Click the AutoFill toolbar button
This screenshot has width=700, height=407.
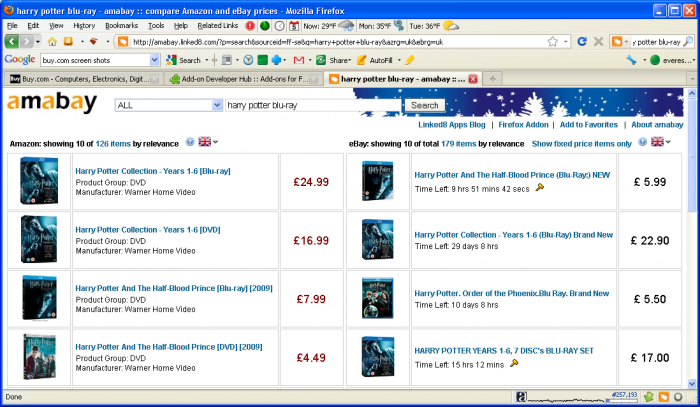click(x=375, y=60)
